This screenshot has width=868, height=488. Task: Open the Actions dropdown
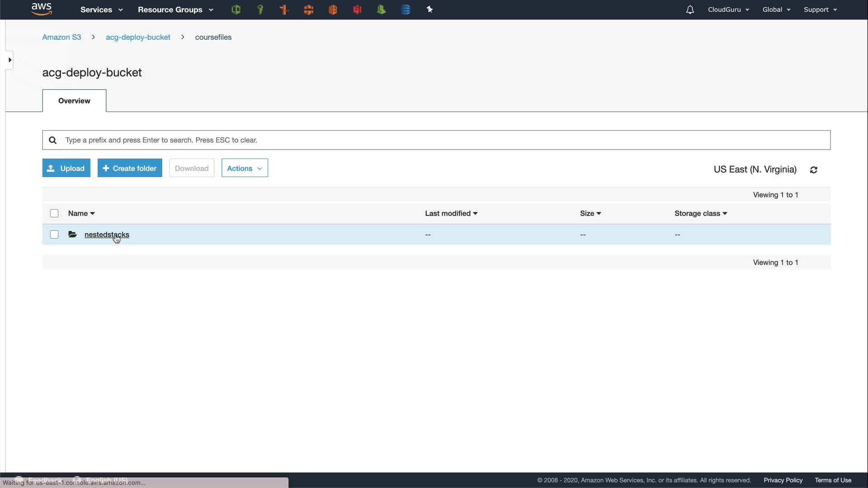tap(245, 168)
